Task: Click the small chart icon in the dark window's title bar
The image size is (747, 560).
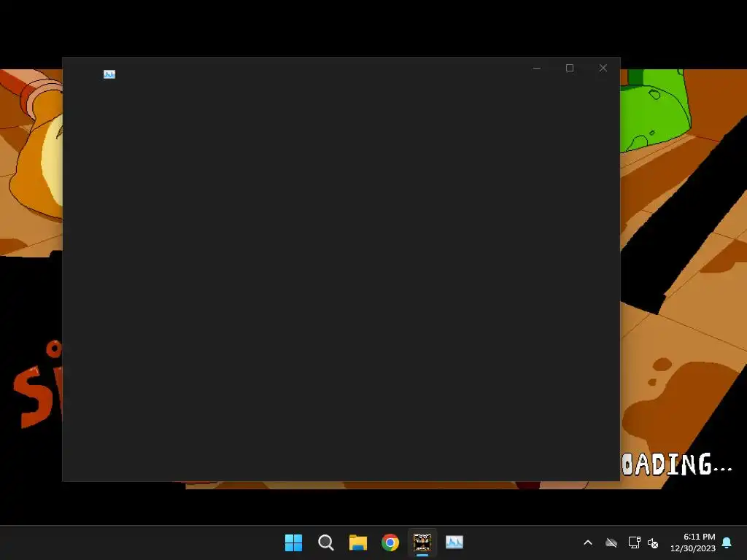Action: (109, 74)
